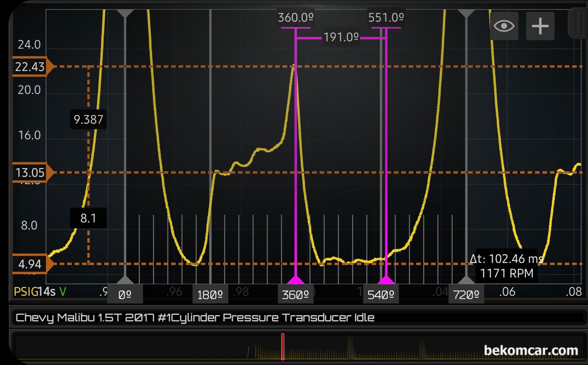Screen dimensions: 588x365
Task: Toggle the PSIG channel label
Action: point(25,292)
